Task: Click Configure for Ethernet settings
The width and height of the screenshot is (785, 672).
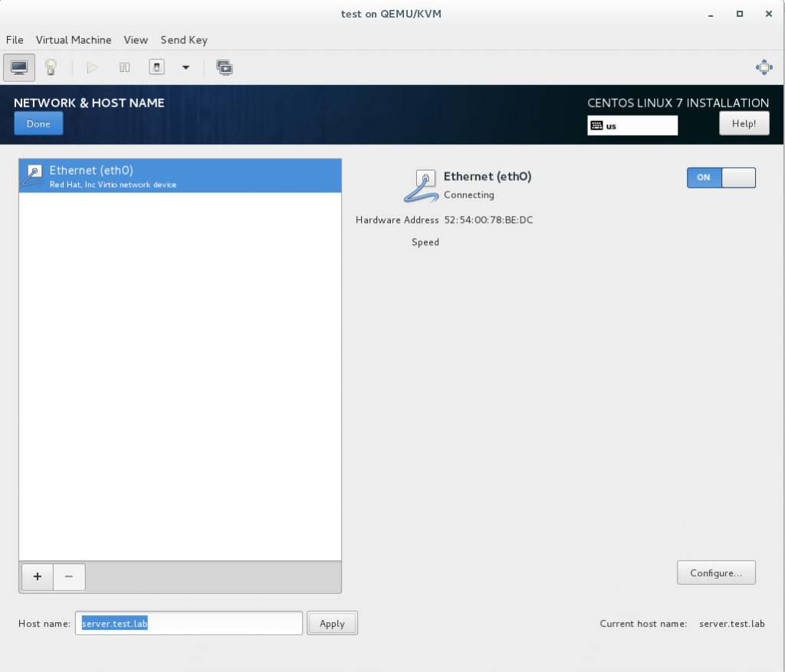Action: [x=716, y=572]
